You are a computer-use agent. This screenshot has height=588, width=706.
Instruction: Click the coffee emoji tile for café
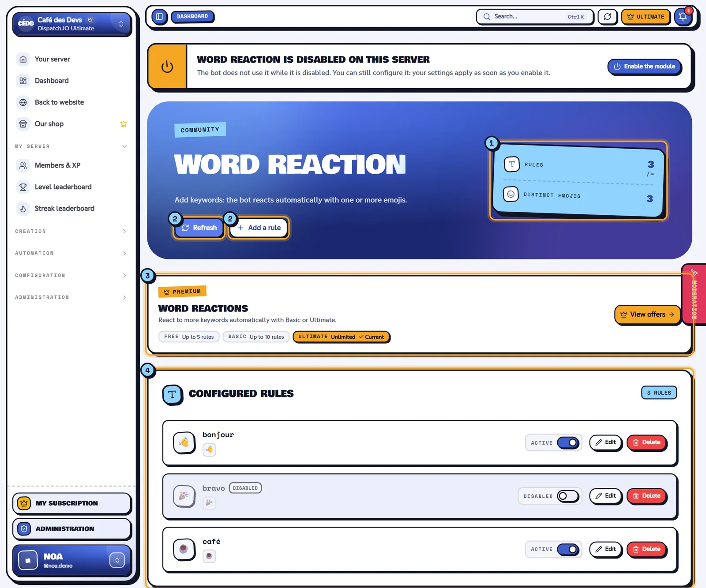click(x=184, y=550)
